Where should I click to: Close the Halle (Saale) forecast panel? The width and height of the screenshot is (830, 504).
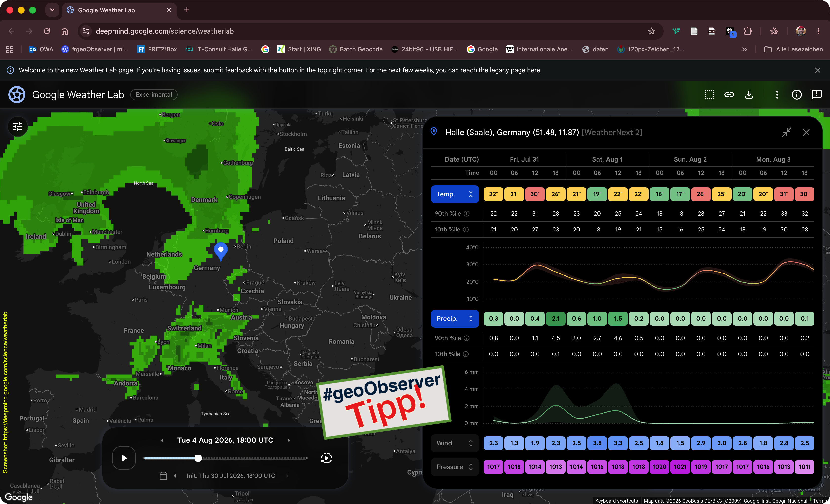point(806,132)
